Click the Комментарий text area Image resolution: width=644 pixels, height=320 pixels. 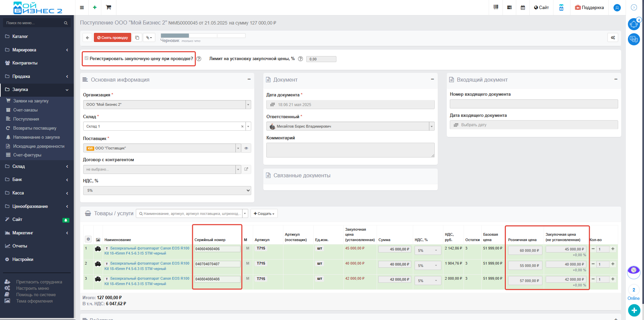point(351,150)
